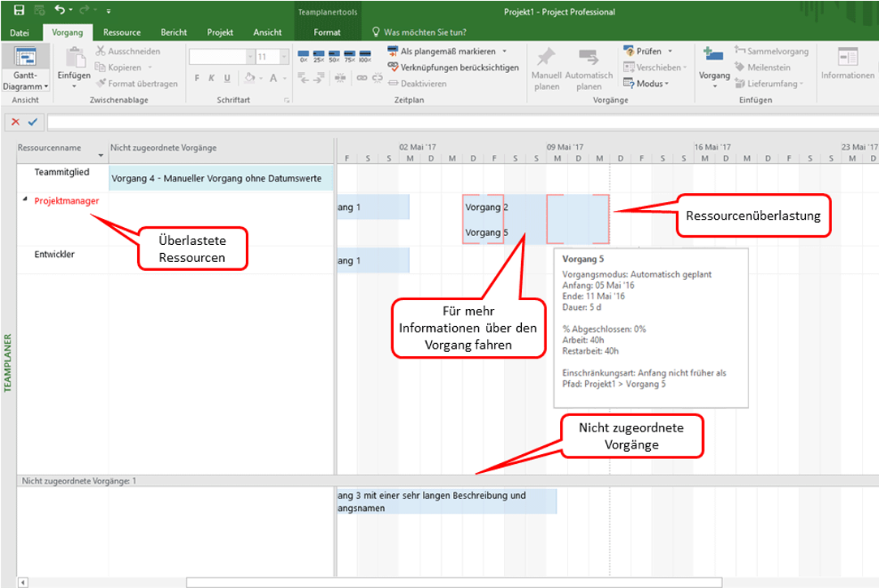
Task: Mark task as 50% complete
Action: [x=334, y=56]
